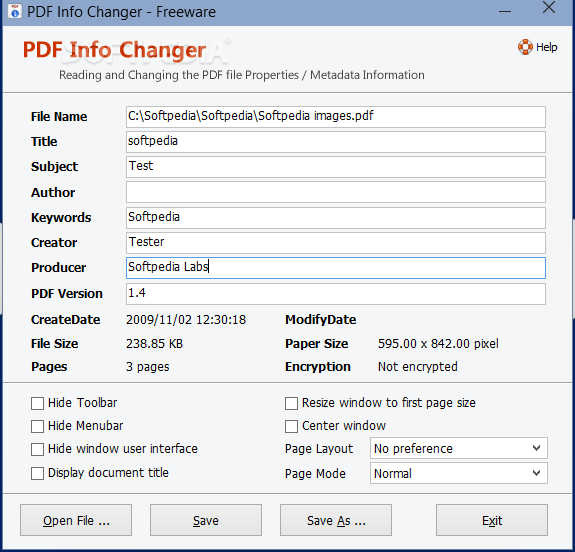The height and width of the screenshot is (552, 575).
Task: Click the File Size value 238.85 KB
Action: (x=154, y=344)
